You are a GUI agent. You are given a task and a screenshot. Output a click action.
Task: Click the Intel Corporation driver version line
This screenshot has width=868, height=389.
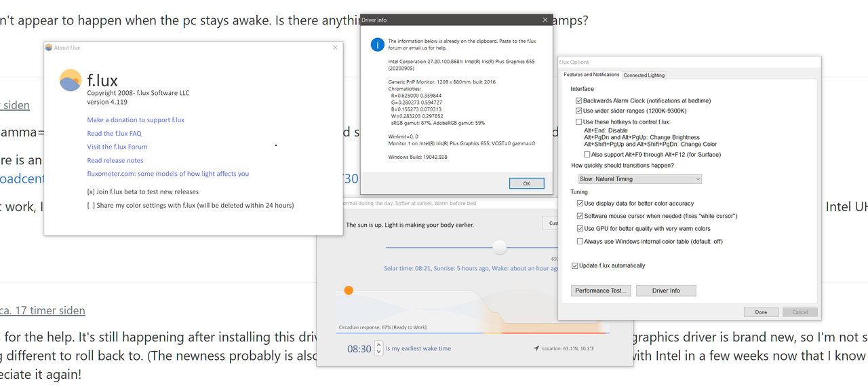(x=461, y=65)
